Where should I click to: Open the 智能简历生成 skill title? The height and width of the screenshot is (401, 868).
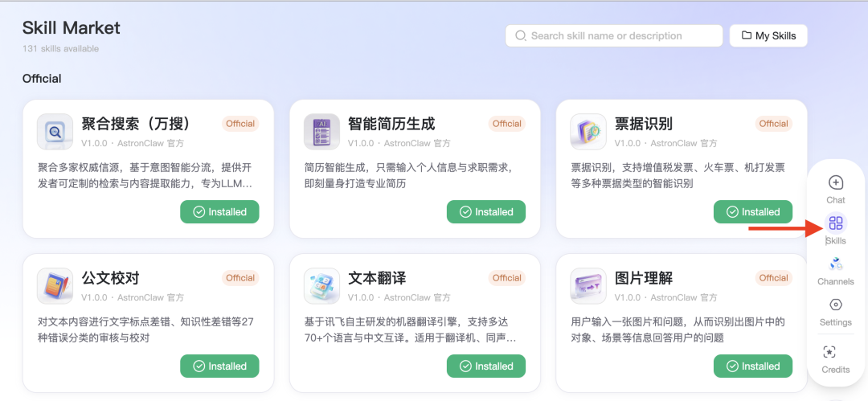(391, 124)
